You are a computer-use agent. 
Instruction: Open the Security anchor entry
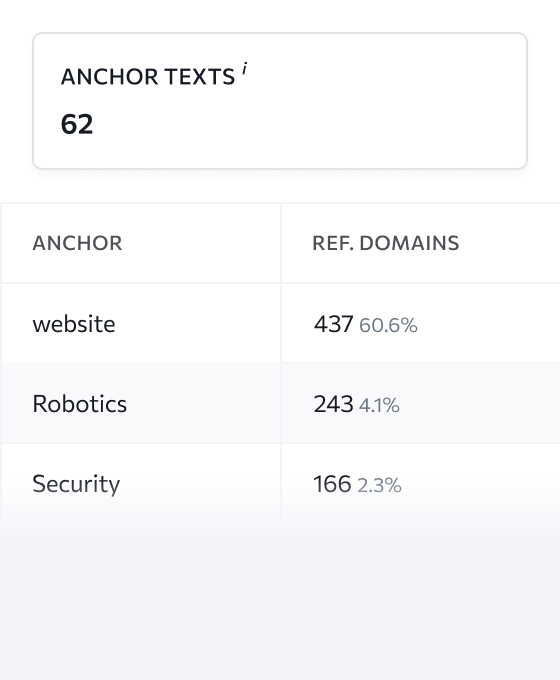pyautogui.click(x=76, y=484)
